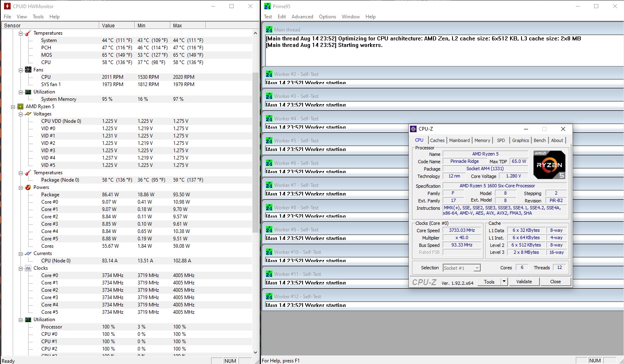Click the Clocks category icon in HWMonitor
Viewport: 624px width, 364px height.
pos(28,268)
